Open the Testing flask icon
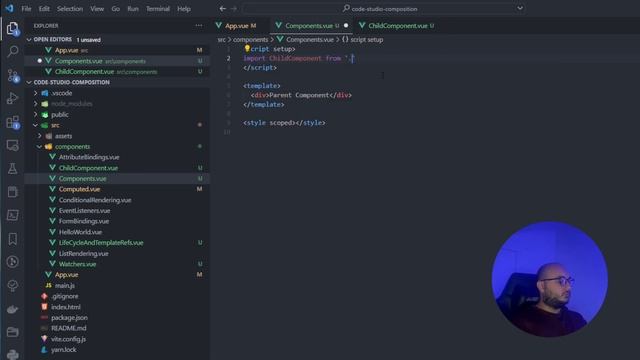 coord(13,169)
